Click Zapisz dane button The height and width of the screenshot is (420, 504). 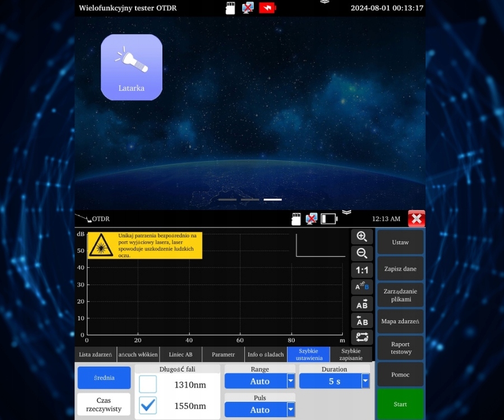400,269
